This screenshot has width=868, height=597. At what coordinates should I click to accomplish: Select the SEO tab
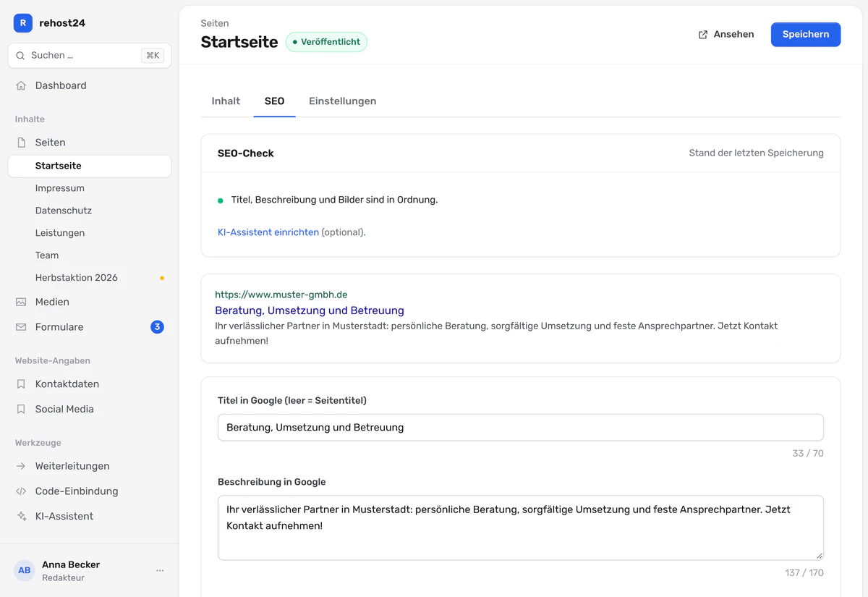pos(275,101)
